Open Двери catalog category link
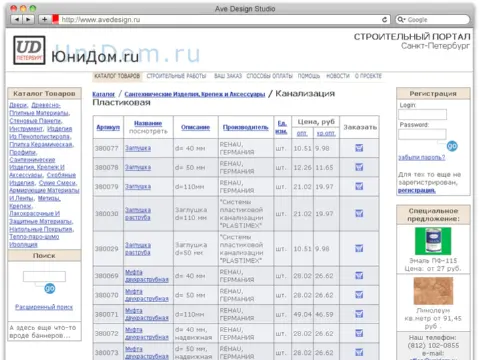This screenshot has width=480, height=360. [x=18, y=105]
